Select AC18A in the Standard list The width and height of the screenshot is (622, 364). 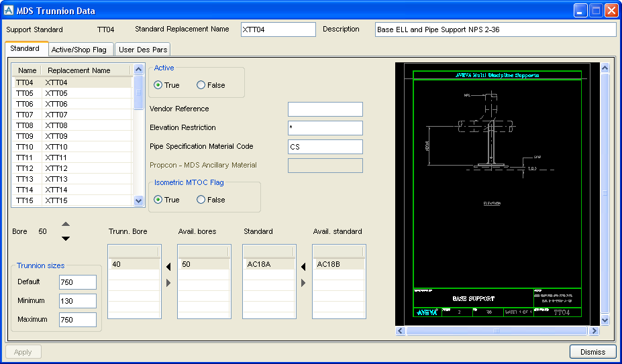269,265
